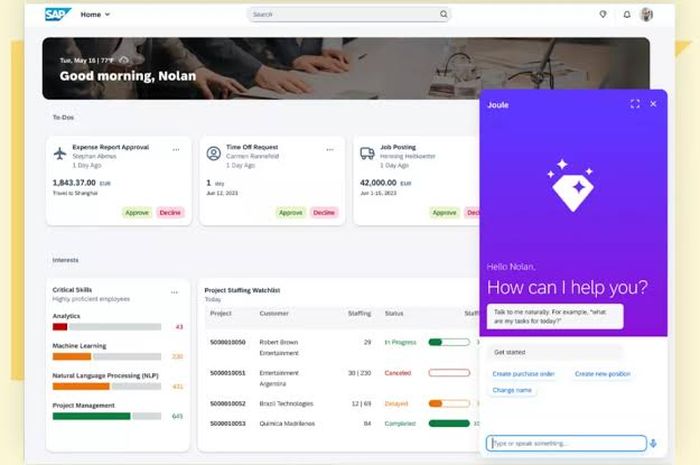The image size is (700, 465).
Task: Sort by the Customer column header
Action: (x=274, y=313)
